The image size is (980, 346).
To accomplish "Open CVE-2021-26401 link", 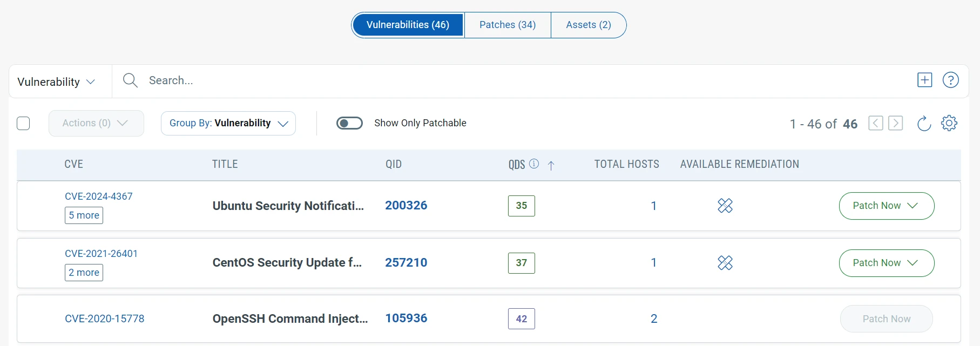I will coord(101,254).
